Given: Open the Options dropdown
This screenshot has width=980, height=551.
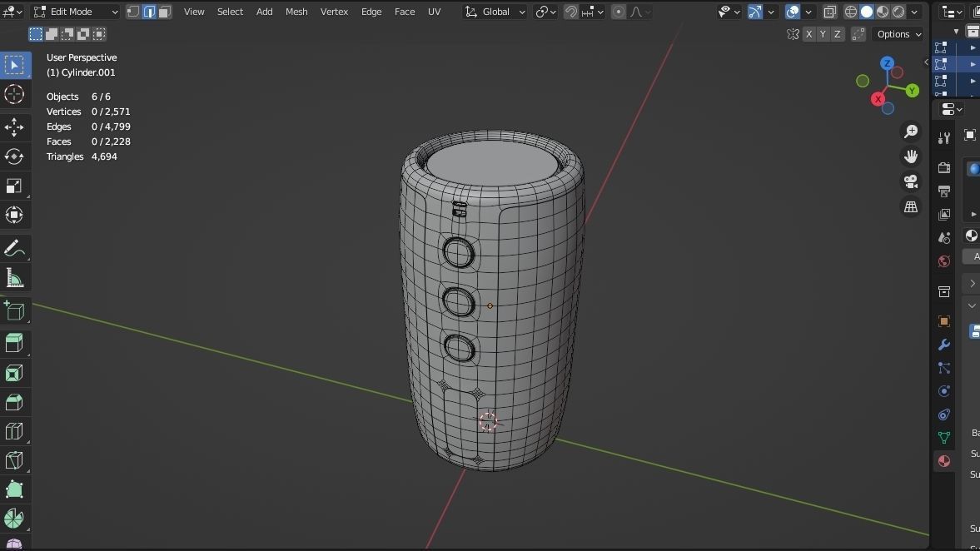Looking at the screenshot, I should click(898, 34).
